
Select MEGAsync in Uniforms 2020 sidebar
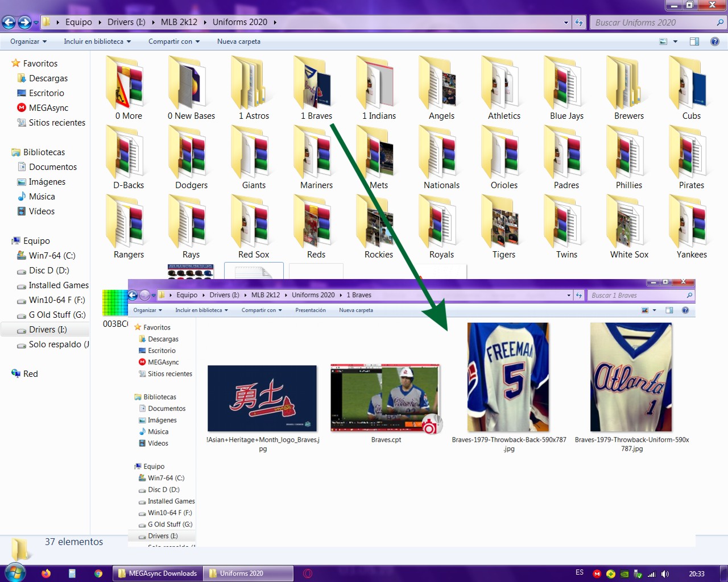click(x=48, y=108)
